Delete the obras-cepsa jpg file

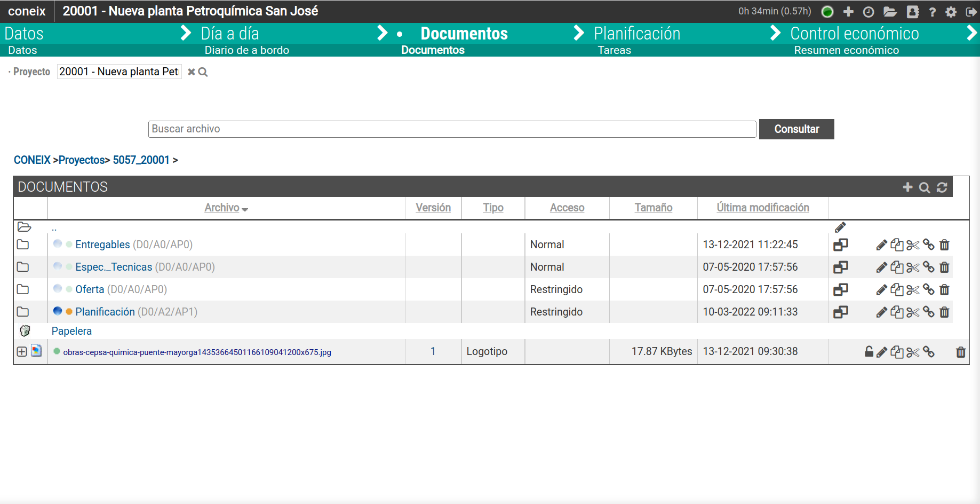pyautogui.click(x=961, y=352)
